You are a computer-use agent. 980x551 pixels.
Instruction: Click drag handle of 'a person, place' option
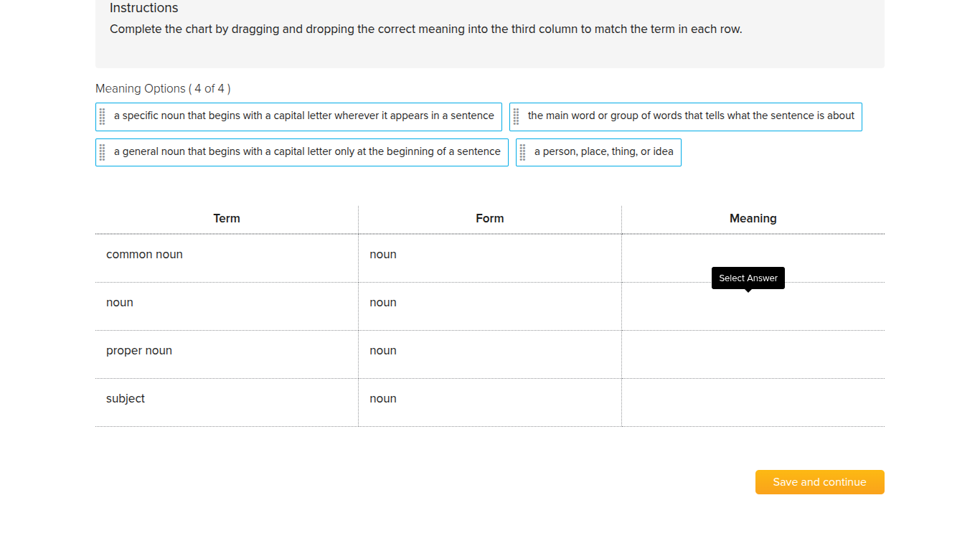[x=523, y=152]
